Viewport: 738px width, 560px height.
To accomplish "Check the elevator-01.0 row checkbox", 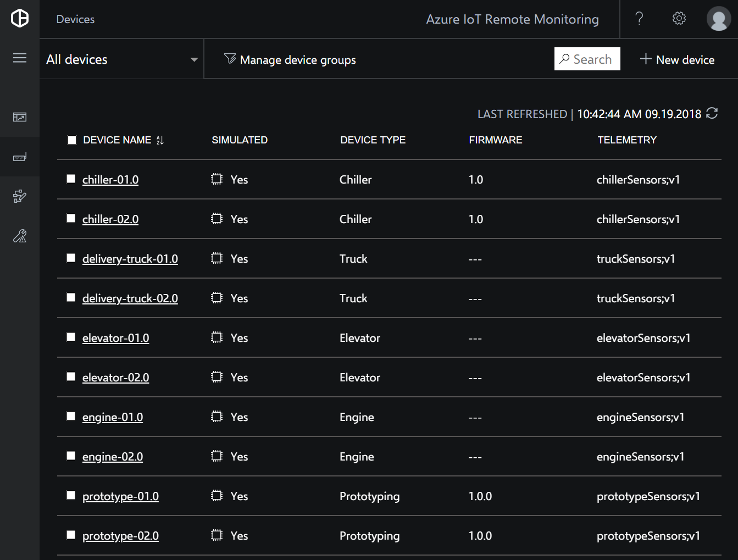I will tap(71, 337).
